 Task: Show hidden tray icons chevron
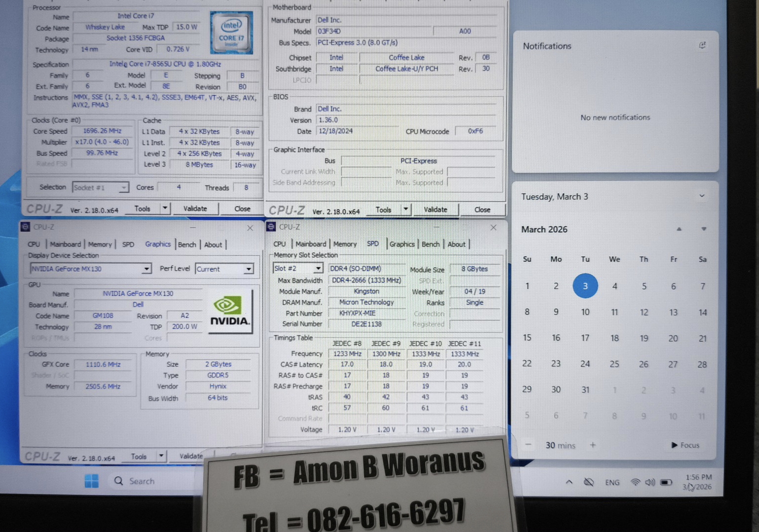(569, 482)
